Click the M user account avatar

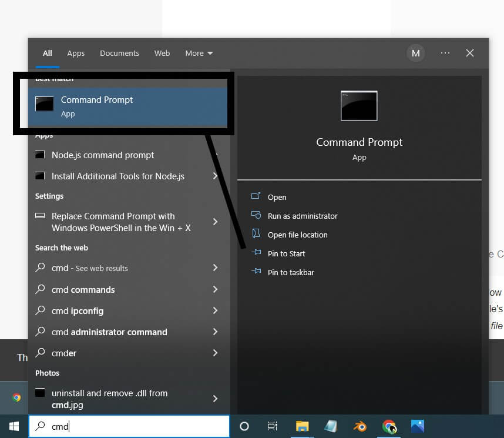416,53
